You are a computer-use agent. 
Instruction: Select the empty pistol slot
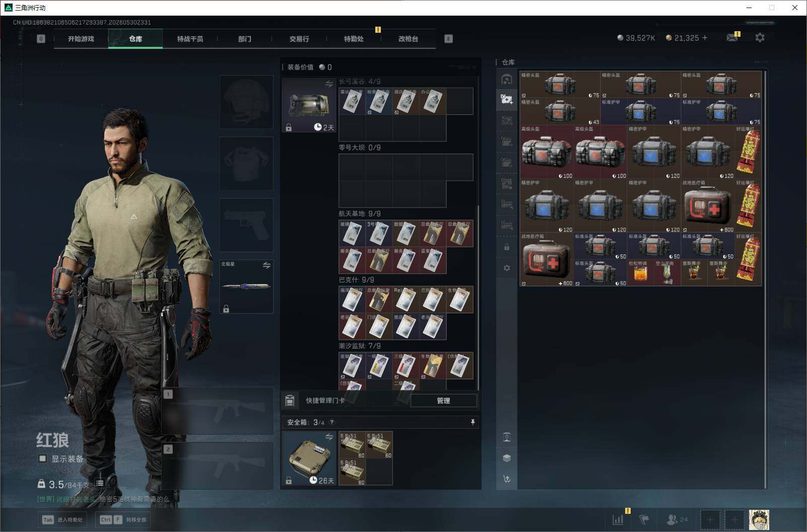246,225
